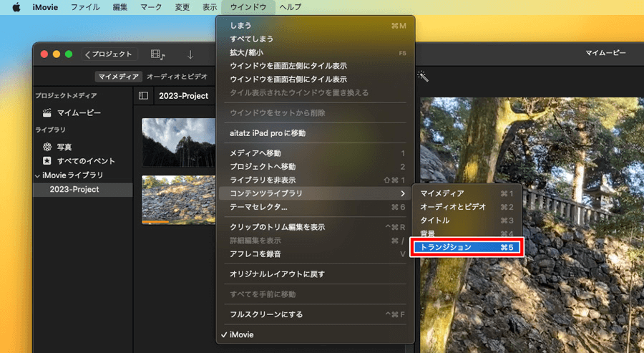
Task: Open the Apple menu
Action: click(x=16, y=7)
